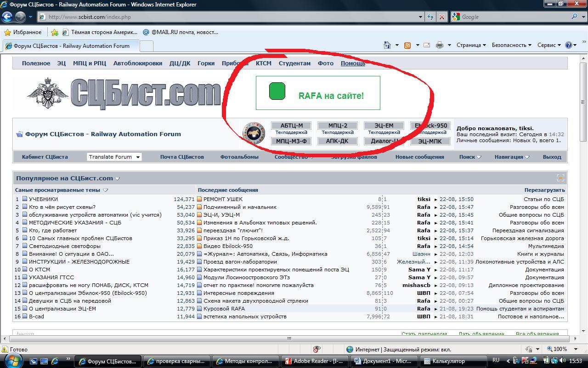Viewport: 588px width, 368px height.
Task: Stop page loading with the red X
Action: [441, 17]
